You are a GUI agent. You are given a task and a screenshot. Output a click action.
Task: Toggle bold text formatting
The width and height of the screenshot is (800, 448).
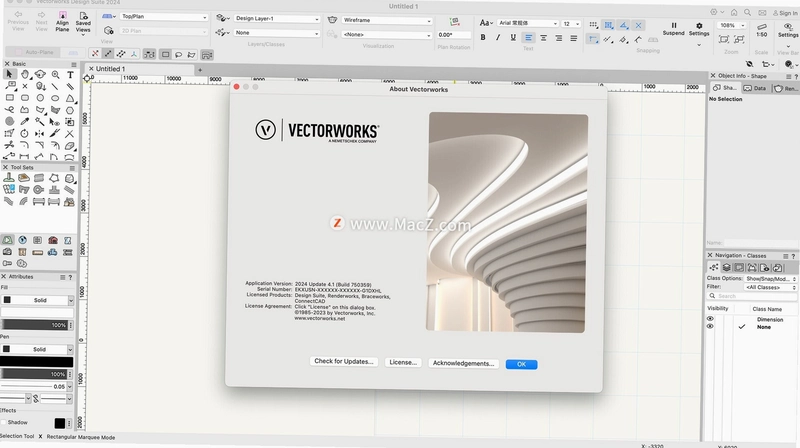point(483,38)
